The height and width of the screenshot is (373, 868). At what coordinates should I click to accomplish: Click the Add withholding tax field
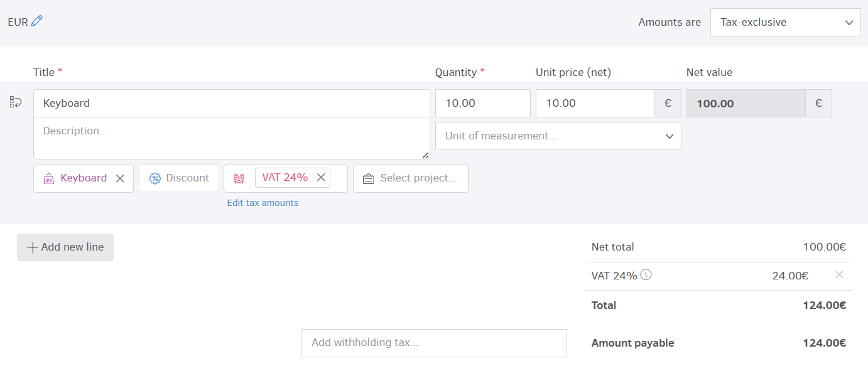tap(434, 343)
